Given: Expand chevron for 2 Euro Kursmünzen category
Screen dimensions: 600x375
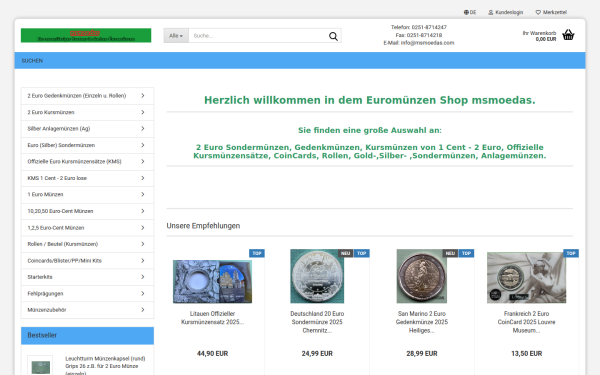Looking at the screenshot, I should (143, 112).
